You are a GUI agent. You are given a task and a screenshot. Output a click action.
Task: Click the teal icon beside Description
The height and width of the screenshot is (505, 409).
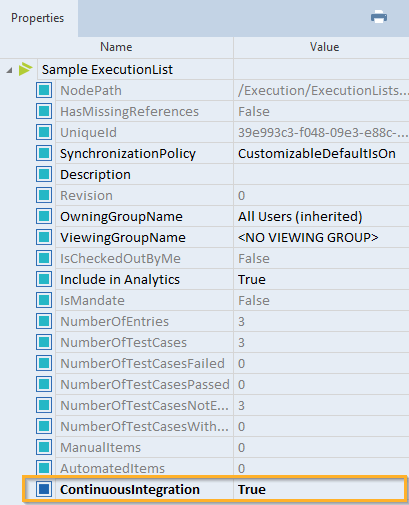tap(44, 174)
